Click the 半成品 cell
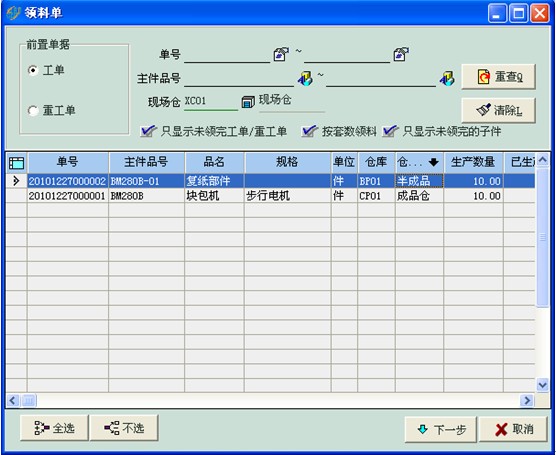Image resolution: width=556 pixels, height=455 pixels. 419,181
